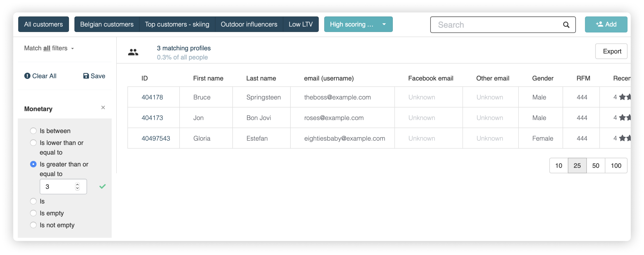Click the add-person icon on Add button

pos(599,24)
